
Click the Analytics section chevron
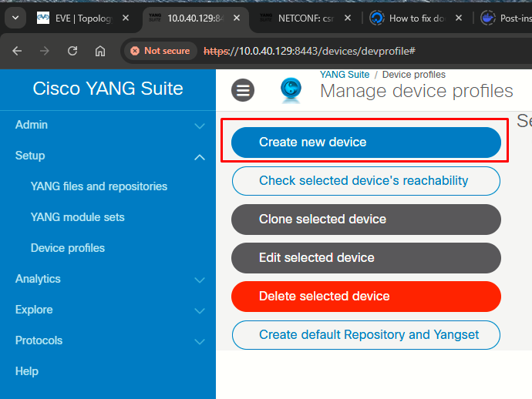coord(200,280)
